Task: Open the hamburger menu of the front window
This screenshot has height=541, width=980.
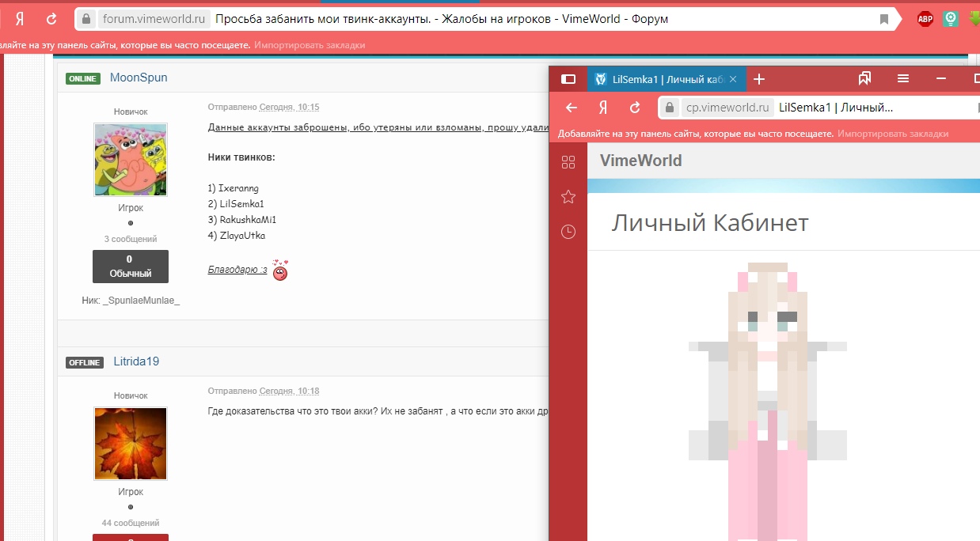Action: 903,78
